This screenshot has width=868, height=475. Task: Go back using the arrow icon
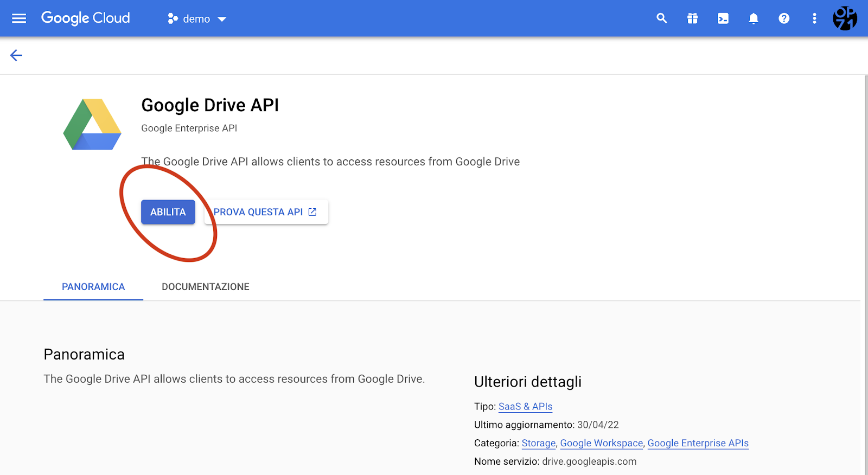click(x=16, y=55)
